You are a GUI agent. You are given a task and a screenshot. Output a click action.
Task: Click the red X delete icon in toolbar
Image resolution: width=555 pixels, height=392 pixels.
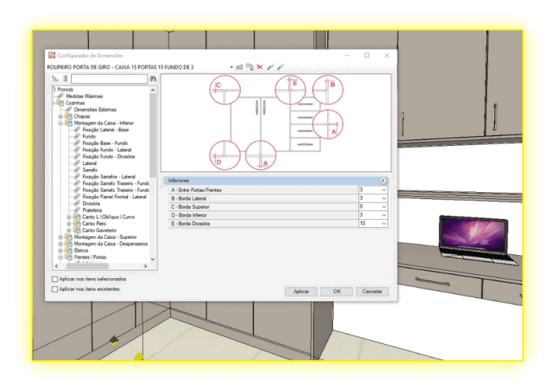coord(259,67)
